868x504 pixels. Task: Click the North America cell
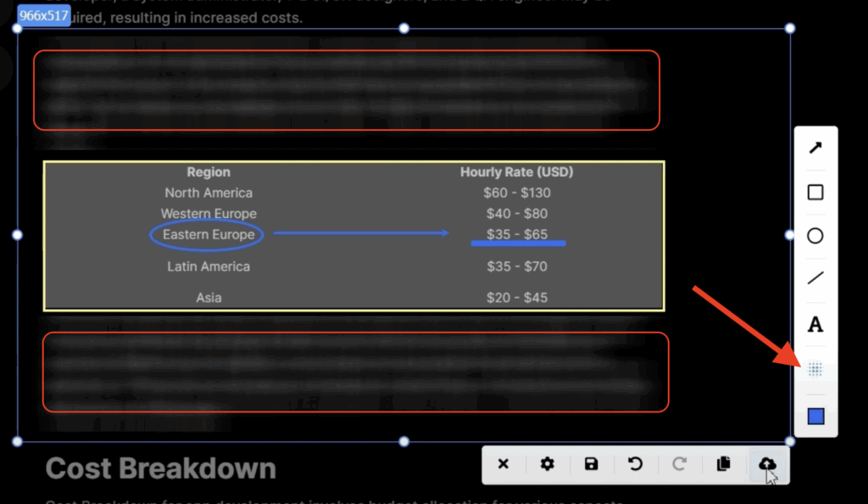[x=209, y=193]
